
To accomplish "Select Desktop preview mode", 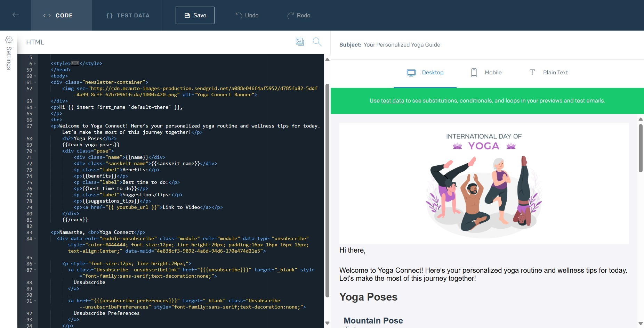I will (x=432, y=72).
